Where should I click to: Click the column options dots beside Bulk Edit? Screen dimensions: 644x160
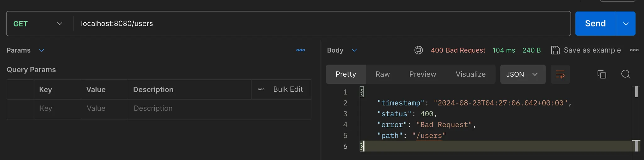[x=261, y=89]
